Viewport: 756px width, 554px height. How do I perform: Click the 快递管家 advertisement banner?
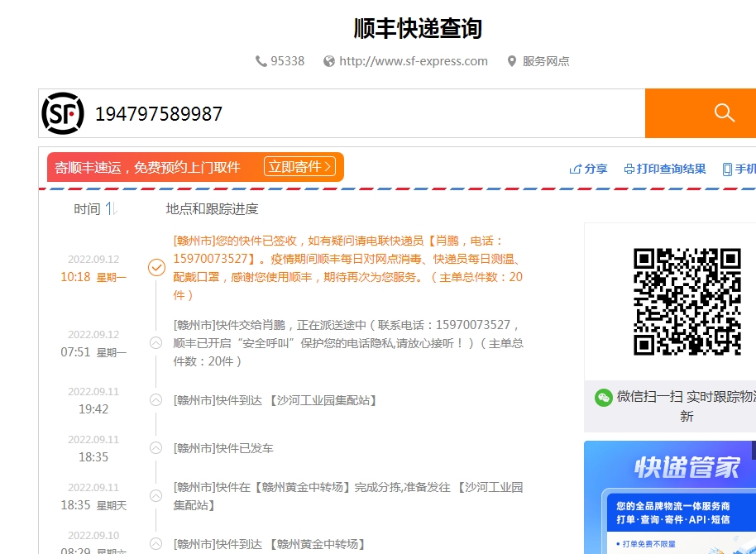point(670,498)
